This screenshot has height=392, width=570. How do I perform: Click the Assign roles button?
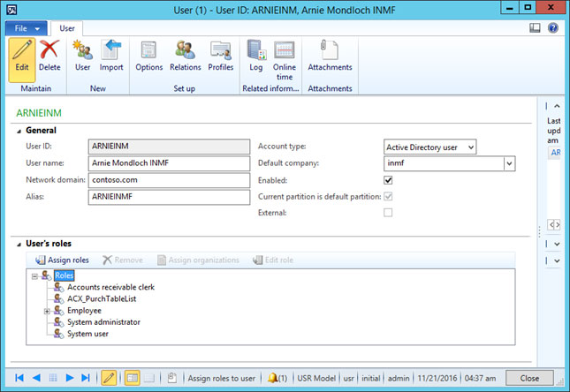62,260
